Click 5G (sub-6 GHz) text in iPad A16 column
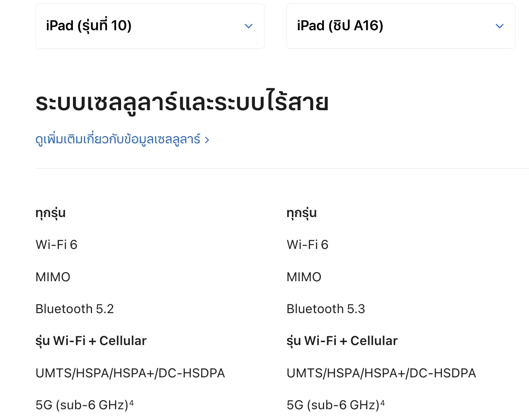529x420 pixels. tap(333, 405)
